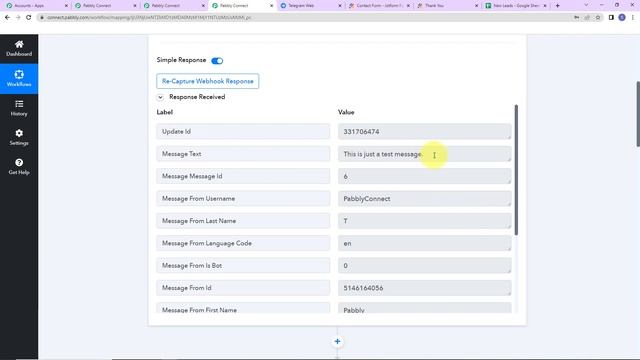Bookmark this page with the star
The width and height of the screenshot is (640, 360).
[598, 18]
